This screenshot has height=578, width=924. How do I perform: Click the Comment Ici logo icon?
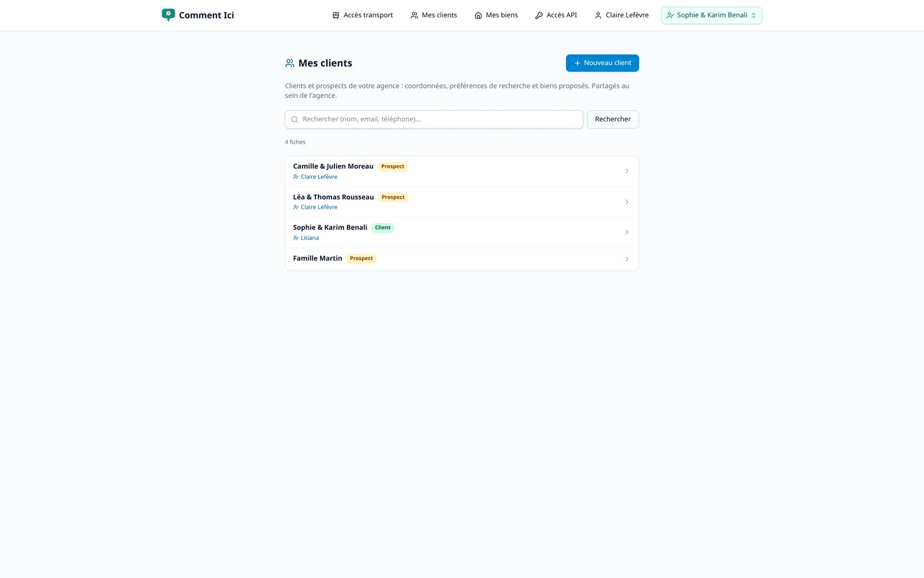(168, 15)
